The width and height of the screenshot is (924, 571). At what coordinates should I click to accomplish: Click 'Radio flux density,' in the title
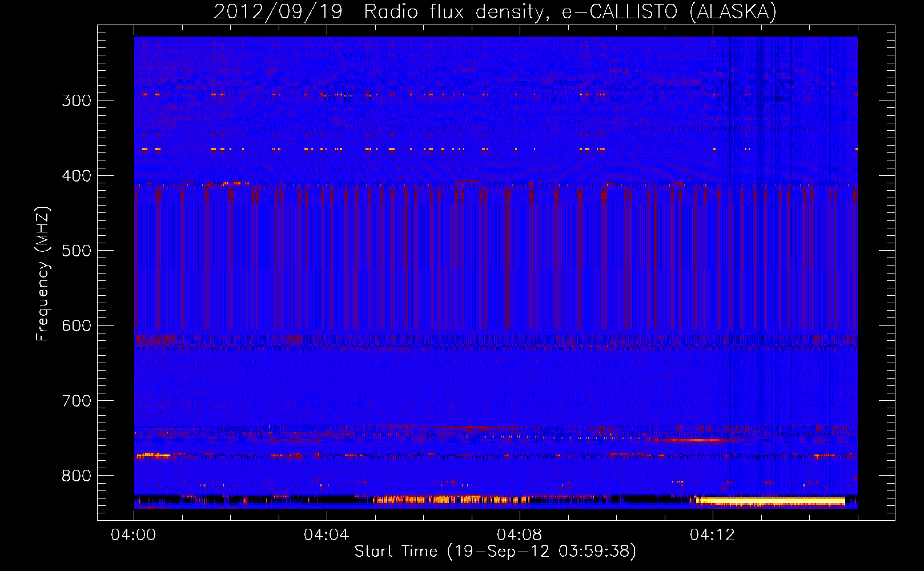click(x=457, y=11)
